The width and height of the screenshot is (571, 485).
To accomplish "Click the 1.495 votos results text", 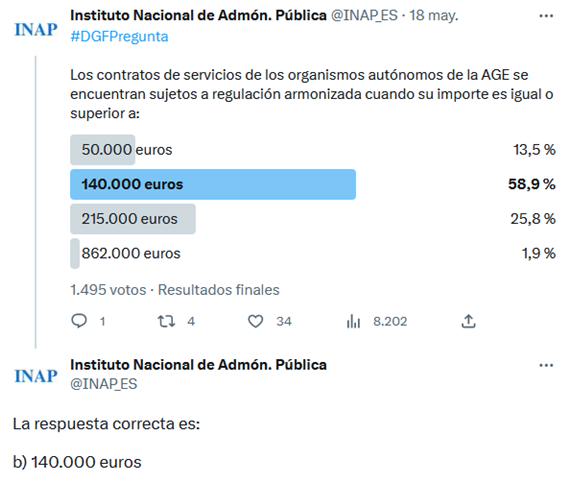I will click(x=108, y=290).
